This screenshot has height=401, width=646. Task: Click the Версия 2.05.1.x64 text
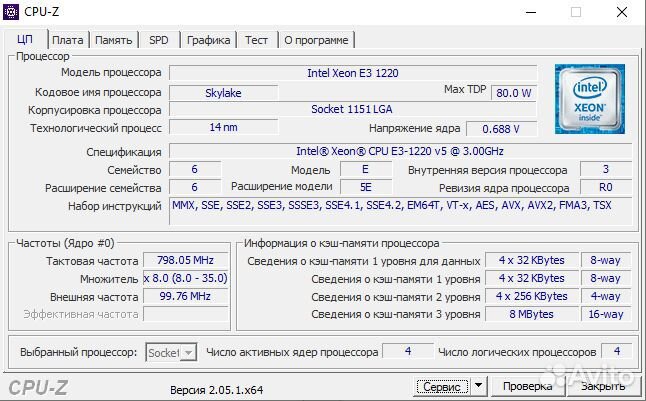click(216, 390)
